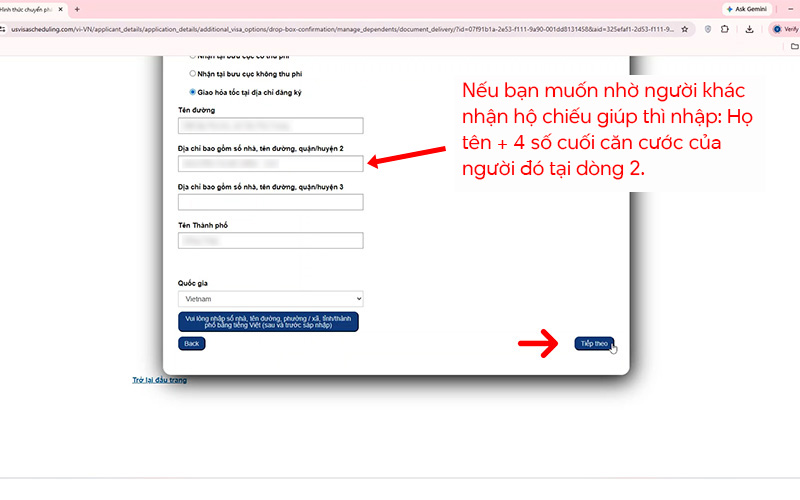Click the Quốc gia label
This screenshot has width=800, height=500.
tap(193, 283)
